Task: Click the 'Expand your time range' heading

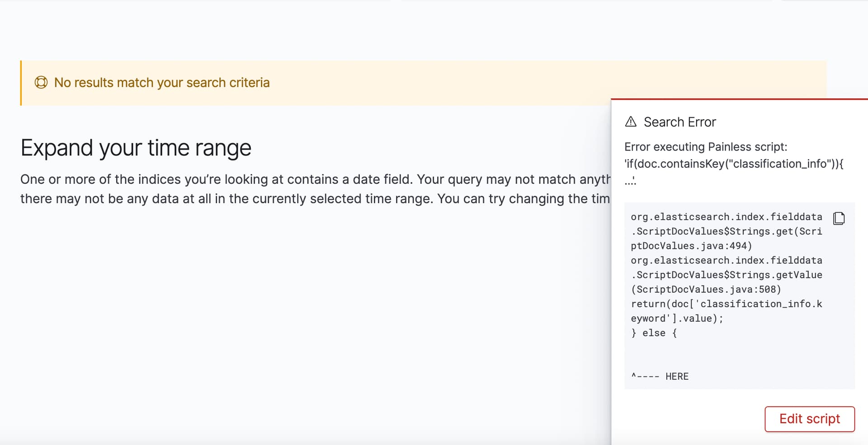Action: 136,148
